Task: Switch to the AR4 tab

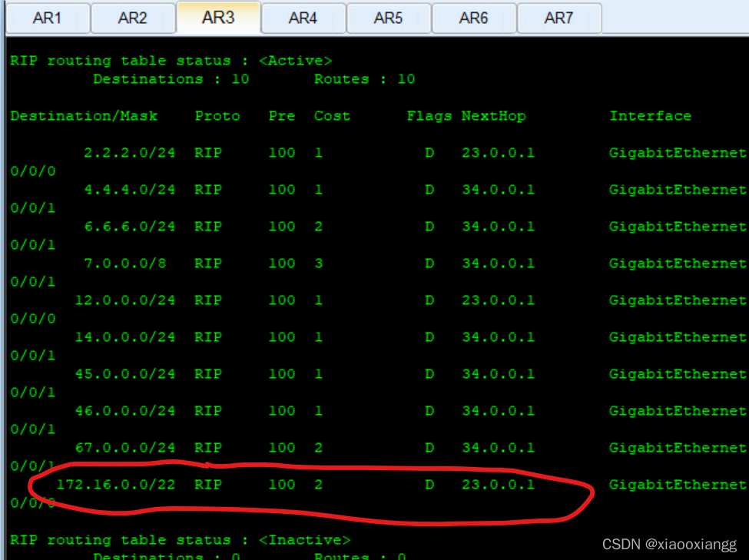Action: pyautogui.click(x=303, y=18)
